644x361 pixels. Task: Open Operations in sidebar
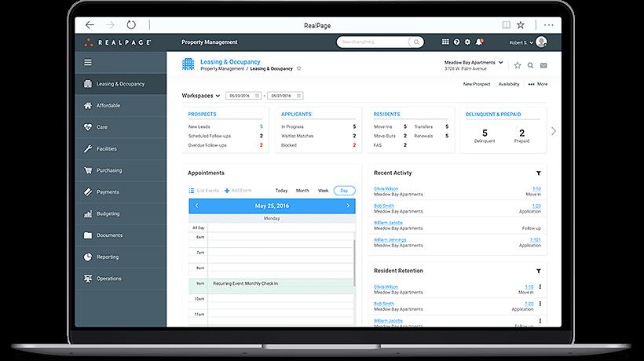(121, 279)
